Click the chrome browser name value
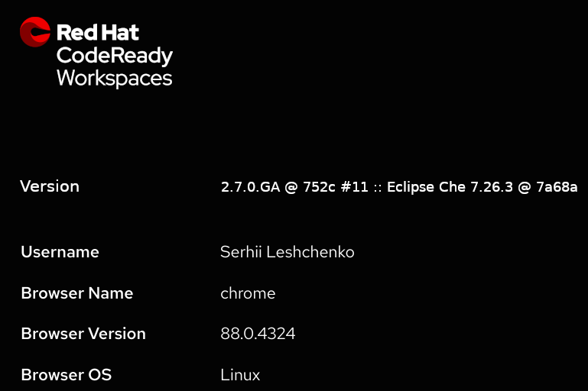The image size is (588, 391). click(248, 293)
